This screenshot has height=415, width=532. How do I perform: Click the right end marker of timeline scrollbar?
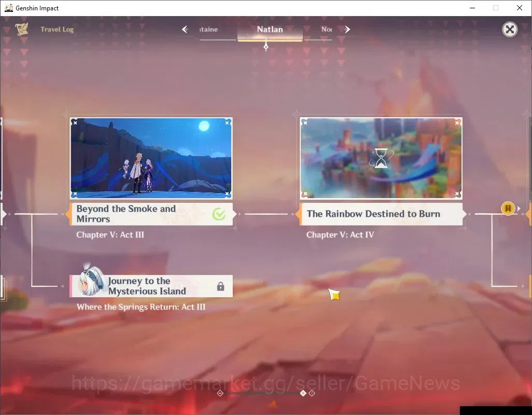pyautogui.click(x=312, y=393)
